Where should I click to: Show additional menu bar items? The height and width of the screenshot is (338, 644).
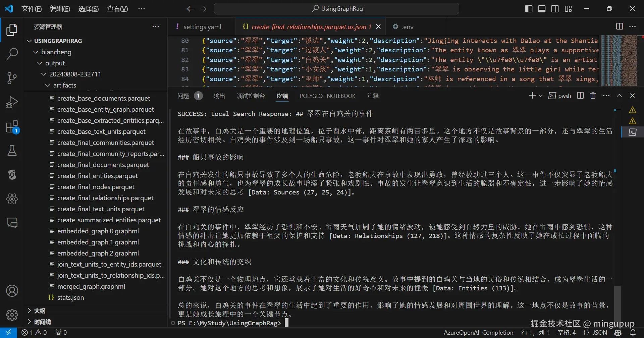pyautogui.click(x=142, y=9)
